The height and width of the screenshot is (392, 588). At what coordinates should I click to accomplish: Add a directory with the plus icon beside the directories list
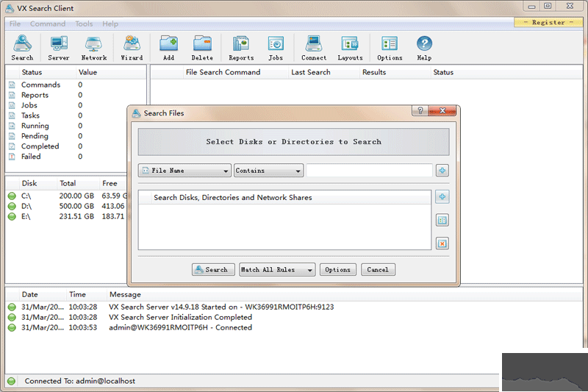(442, 197)
